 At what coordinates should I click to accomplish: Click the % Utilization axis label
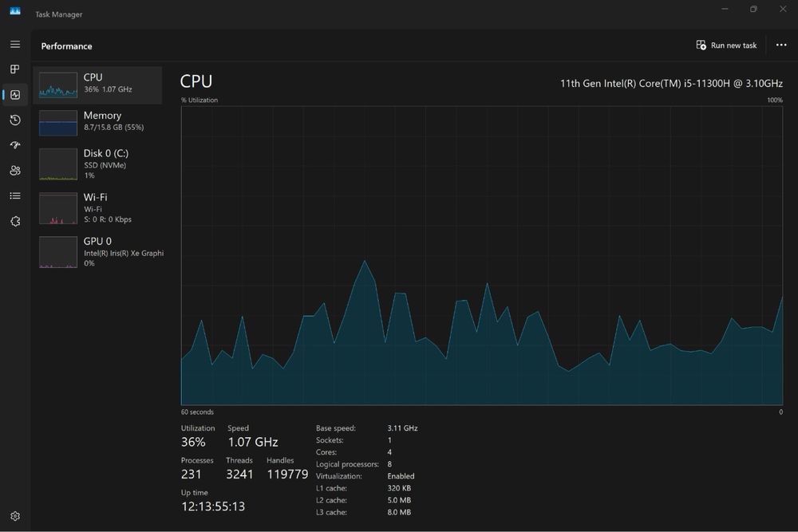click(199, 100)
